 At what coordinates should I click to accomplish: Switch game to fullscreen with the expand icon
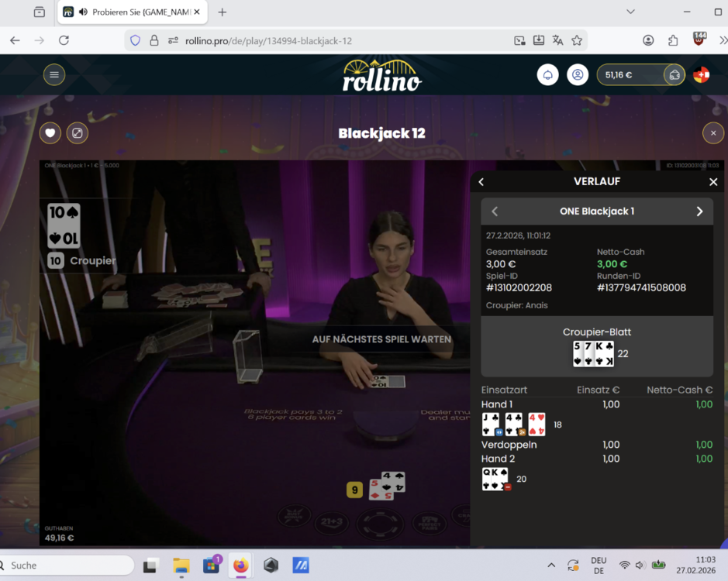(x=78, y=133)
